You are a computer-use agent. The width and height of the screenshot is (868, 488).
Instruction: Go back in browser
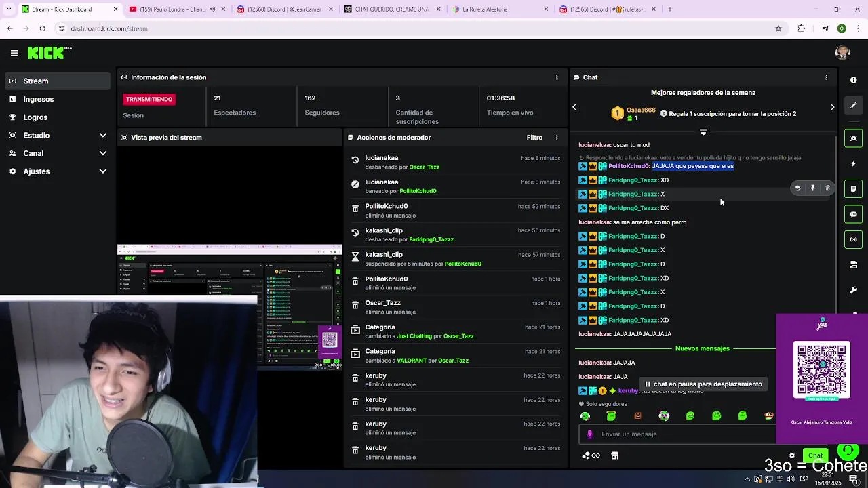tap(9, 28)
